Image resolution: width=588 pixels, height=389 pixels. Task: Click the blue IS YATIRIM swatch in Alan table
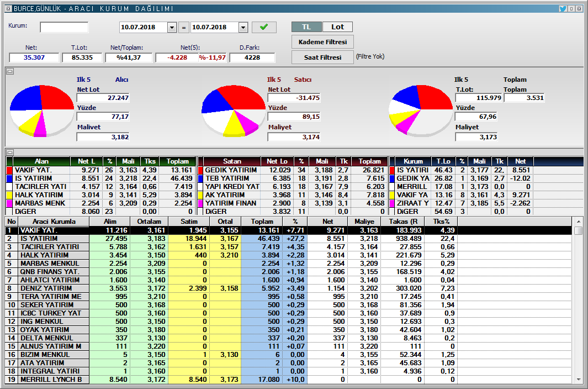10,178
